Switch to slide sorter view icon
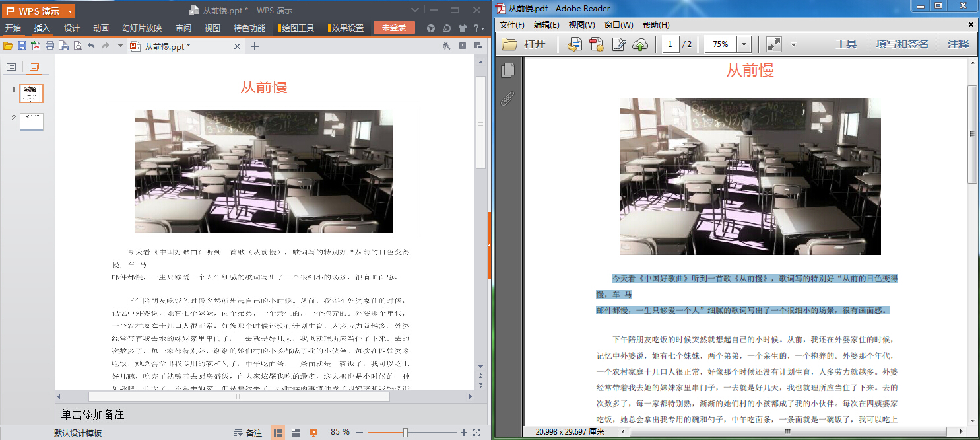This screenshot has height=440, width=980. [296, 433]
